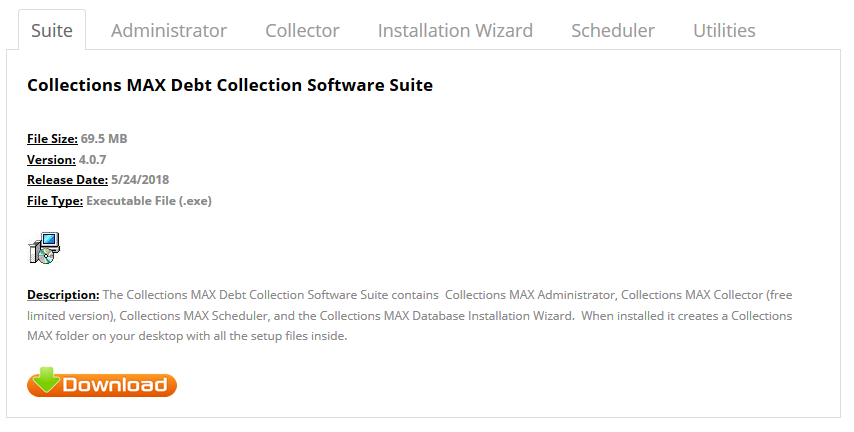
Task: Click the Release Date label
Action: (68, 180)
